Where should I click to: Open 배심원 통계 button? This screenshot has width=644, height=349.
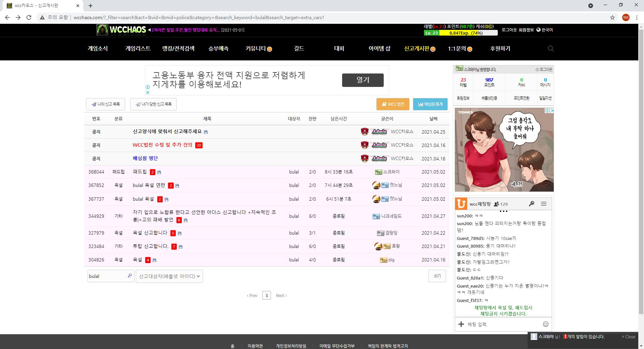[430, 104]
